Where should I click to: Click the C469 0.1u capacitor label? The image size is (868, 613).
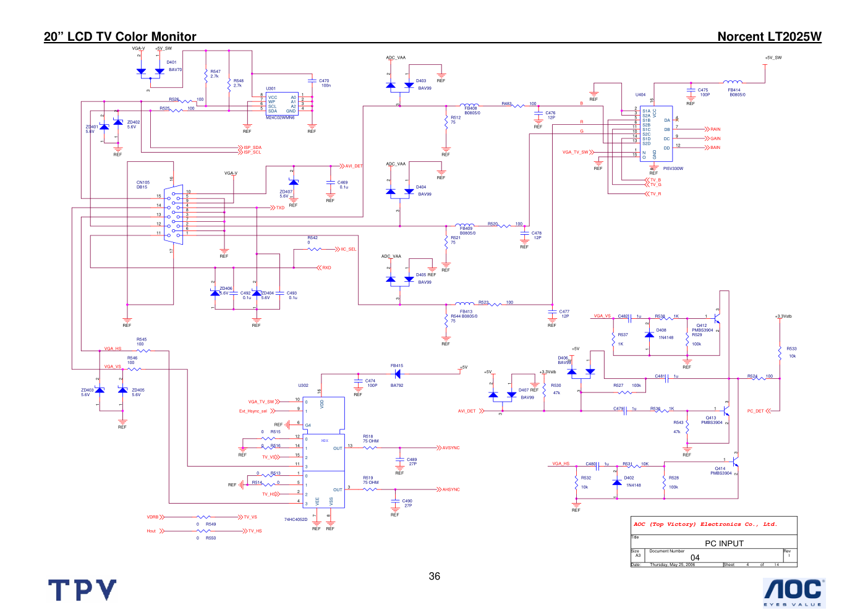(343, 185)
